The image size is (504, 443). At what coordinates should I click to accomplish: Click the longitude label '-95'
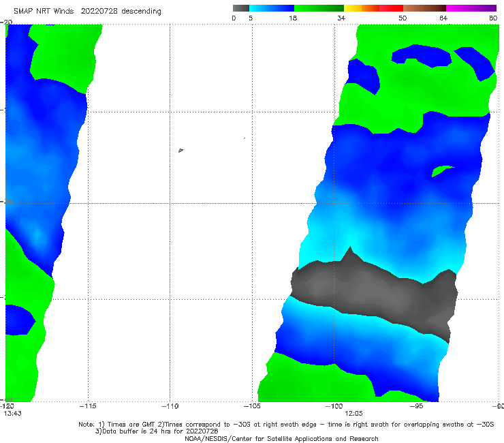(x=417, y=406)
